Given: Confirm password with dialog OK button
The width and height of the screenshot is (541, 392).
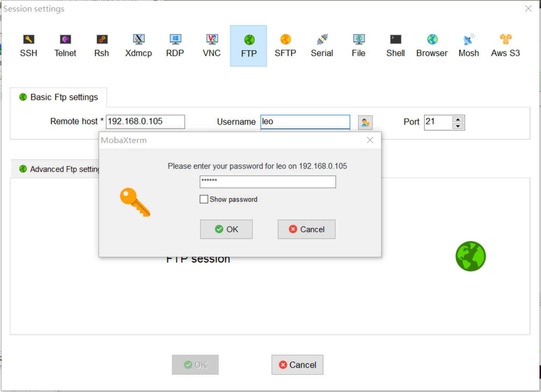Looking at the screenshot, I should click(226, 229).
